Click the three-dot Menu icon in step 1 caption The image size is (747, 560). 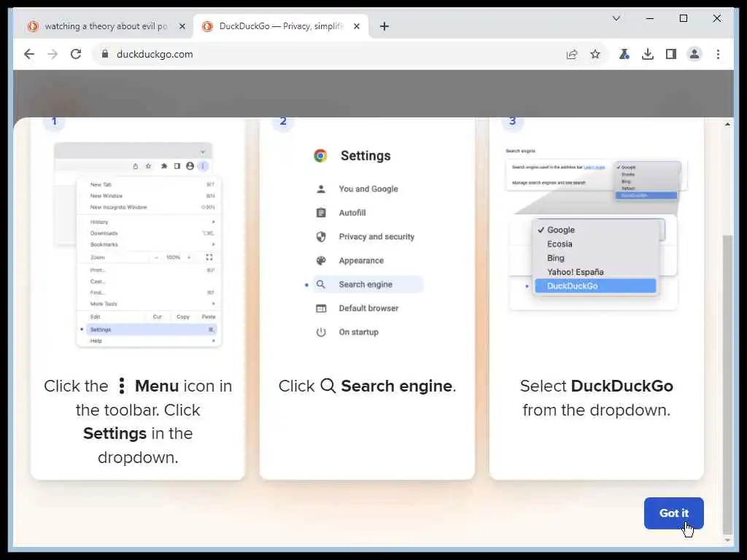(122, 386)
